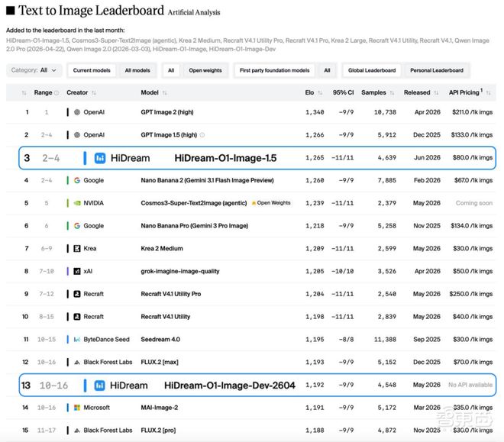
Task: Open Nano Banana Pro (Gemini 3 Pro Image)
Action: click(195, 226)
